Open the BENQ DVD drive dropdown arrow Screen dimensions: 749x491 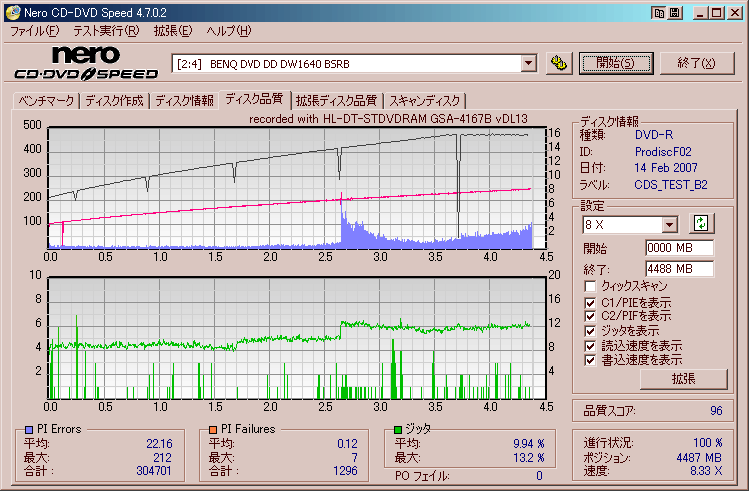[528, 63]
